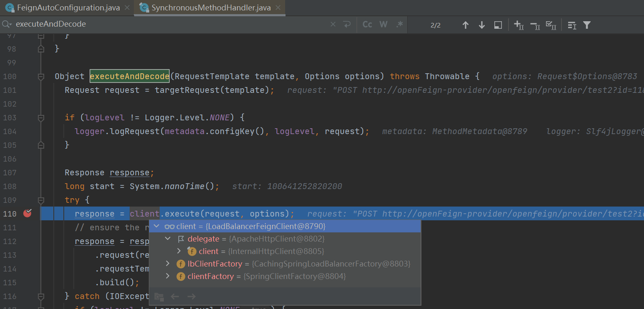Toggle fold marker on line 116
The height and width of the screenshot is (309, 644).
(41, 297)
